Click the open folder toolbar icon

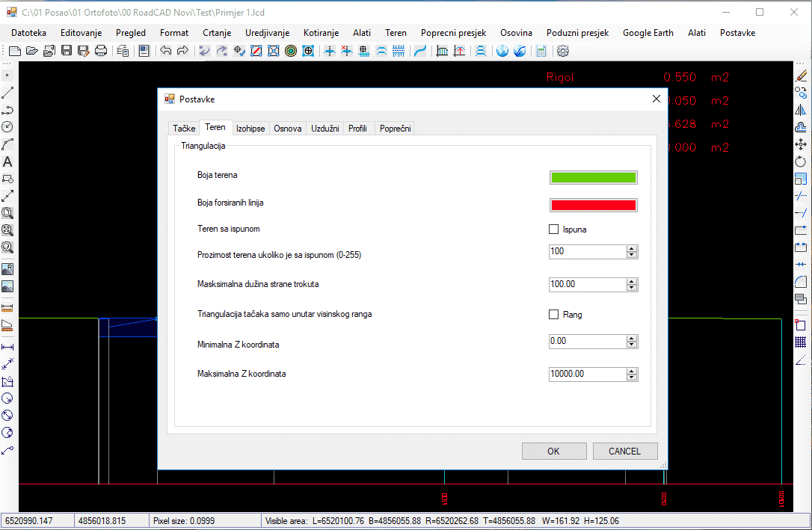click(31, 51)
